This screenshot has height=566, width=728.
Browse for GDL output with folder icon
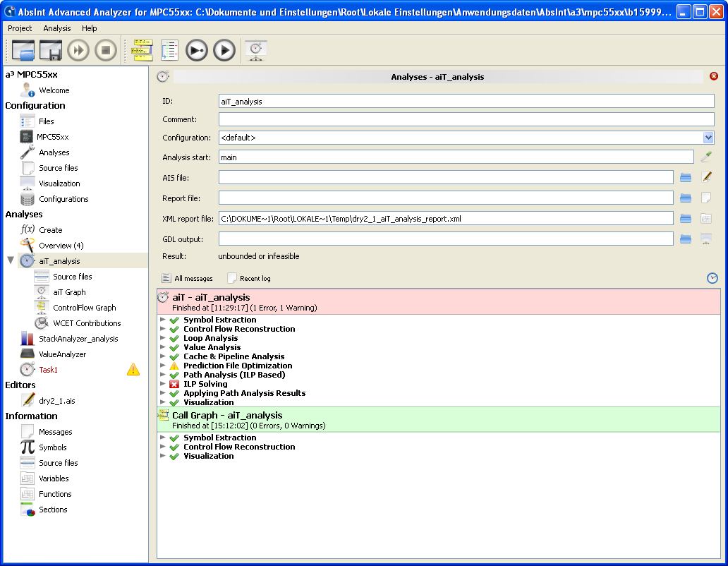[x=686, y=239]
